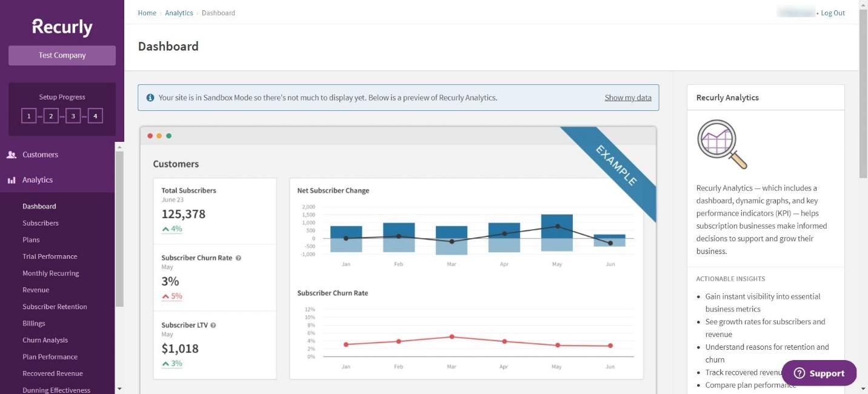Click the Subscriber LTV value $1,018

point(180,349)
